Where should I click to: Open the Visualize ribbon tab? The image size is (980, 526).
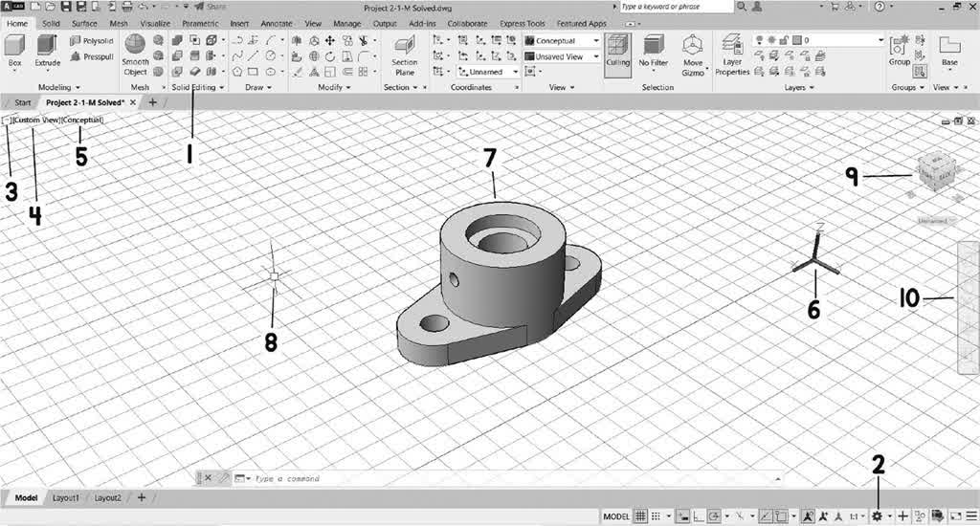pyautogui.click(x=155, y=23)
